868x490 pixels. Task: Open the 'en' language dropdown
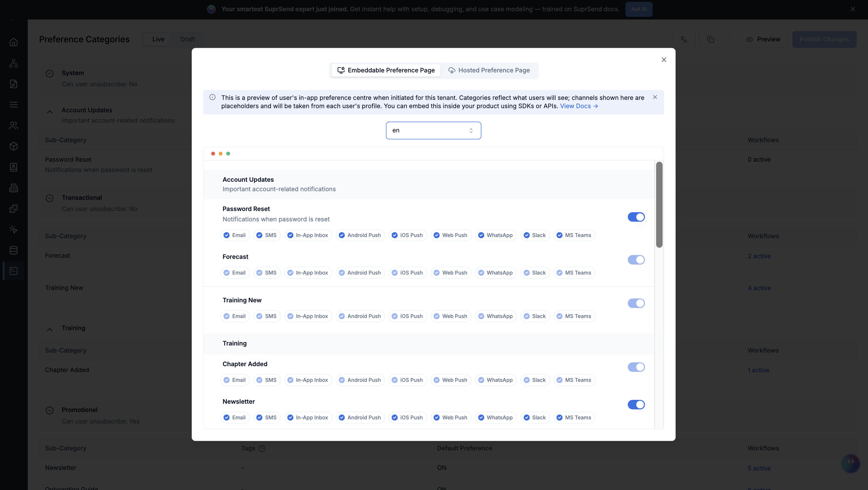433,130
